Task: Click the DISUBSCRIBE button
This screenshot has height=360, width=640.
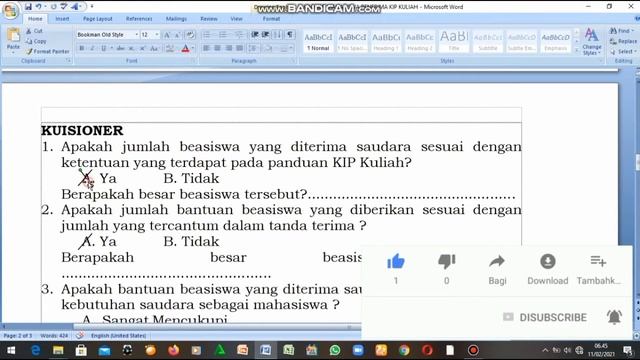Action: pos(553,317)
